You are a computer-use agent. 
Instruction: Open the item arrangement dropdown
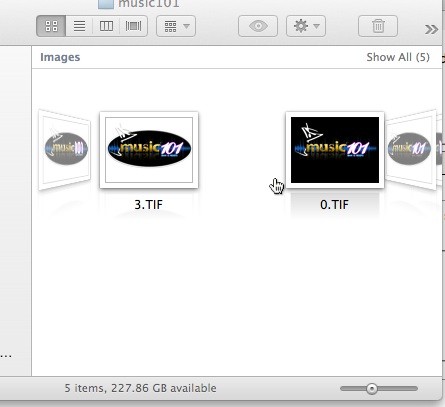(176, 26)
